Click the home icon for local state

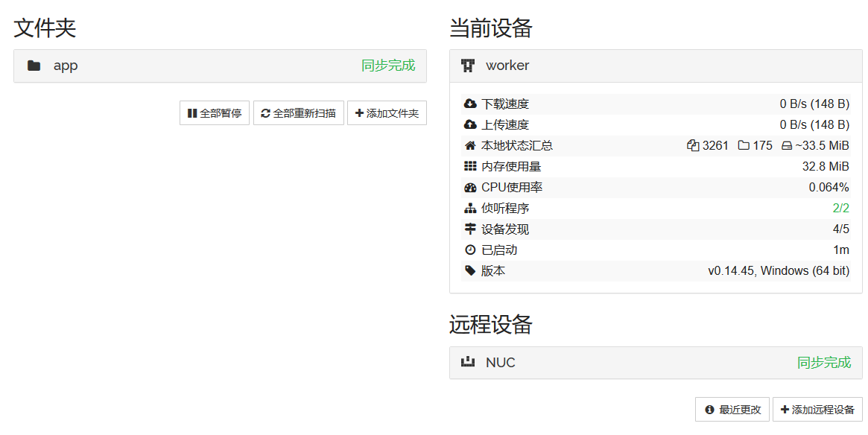[470, 146]
